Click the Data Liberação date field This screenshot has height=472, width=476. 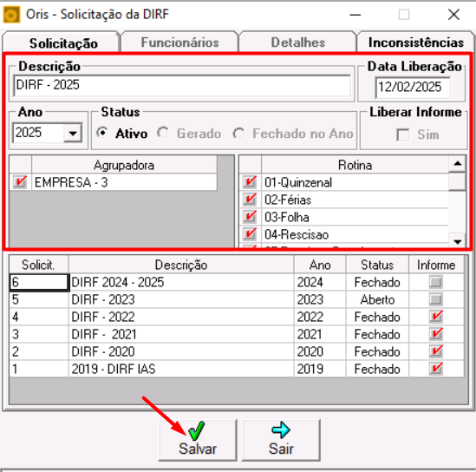coord(412,88)
